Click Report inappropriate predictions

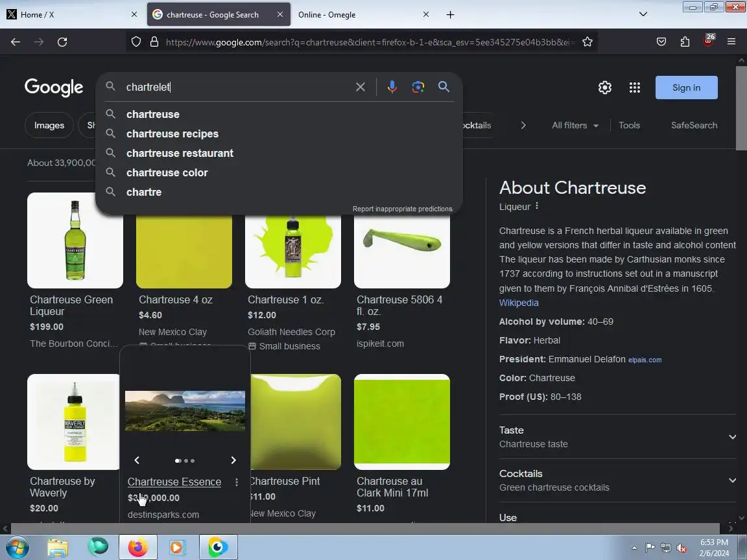(402, 209)
